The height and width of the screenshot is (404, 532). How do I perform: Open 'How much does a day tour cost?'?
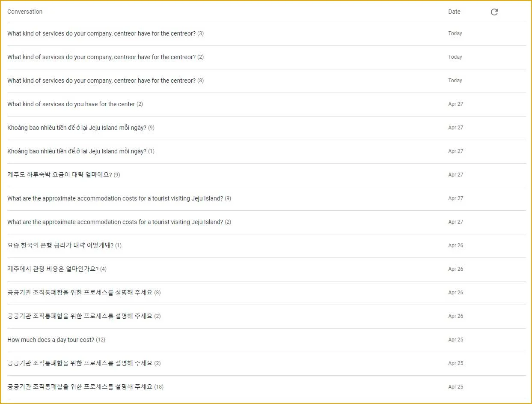(51, 340)
